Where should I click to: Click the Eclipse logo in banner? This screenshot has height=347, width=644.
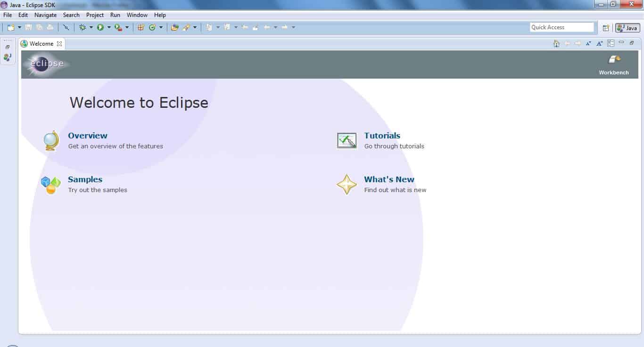coord(47,64)
